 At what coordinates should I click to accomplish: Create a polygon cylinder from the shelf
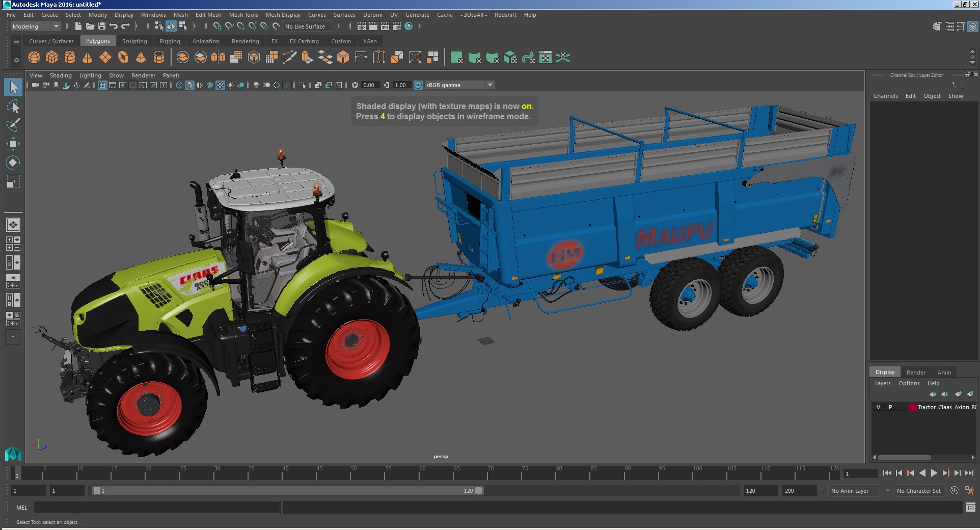pos(70,57)
